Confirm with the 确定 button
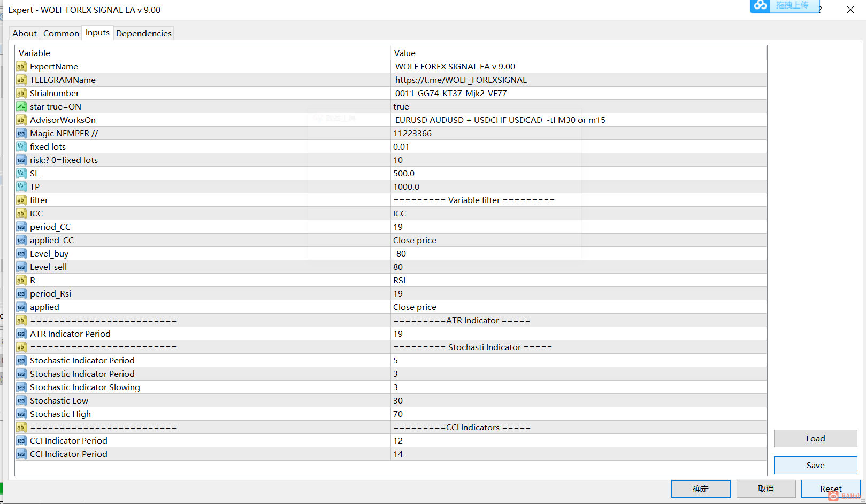The width and height of the screenshot is (866, 504). point(701,489)
